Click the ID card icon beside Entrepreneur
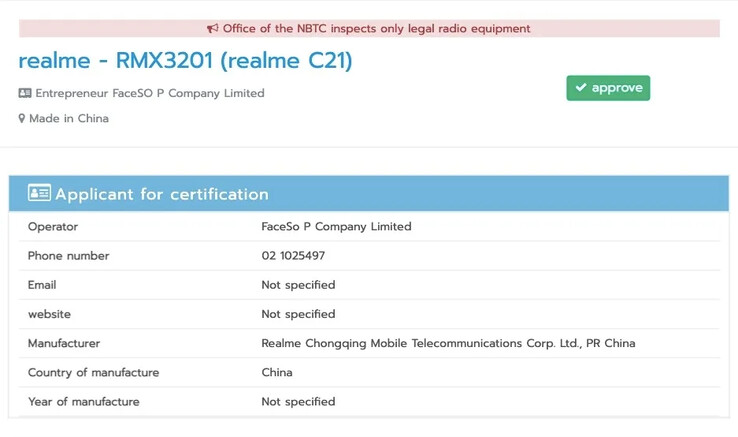 [25, 93]
